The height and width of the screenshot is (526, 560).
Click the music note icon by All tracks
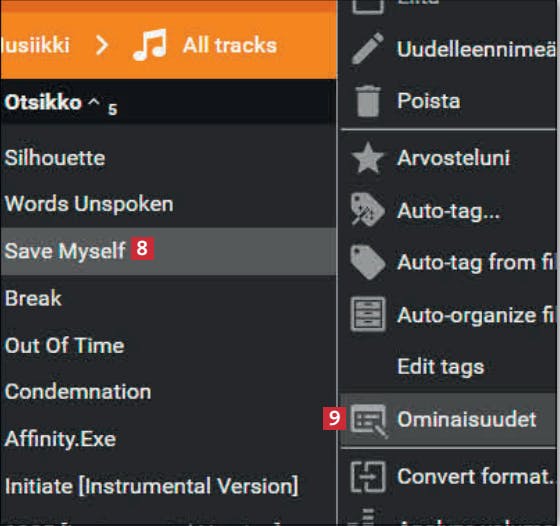click(150, 45)
